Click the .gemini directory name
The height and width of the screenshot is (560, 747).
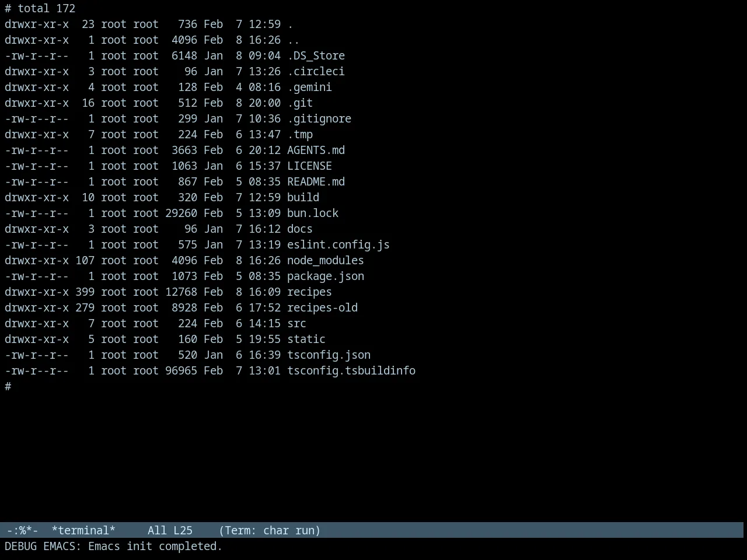[309, 87]
